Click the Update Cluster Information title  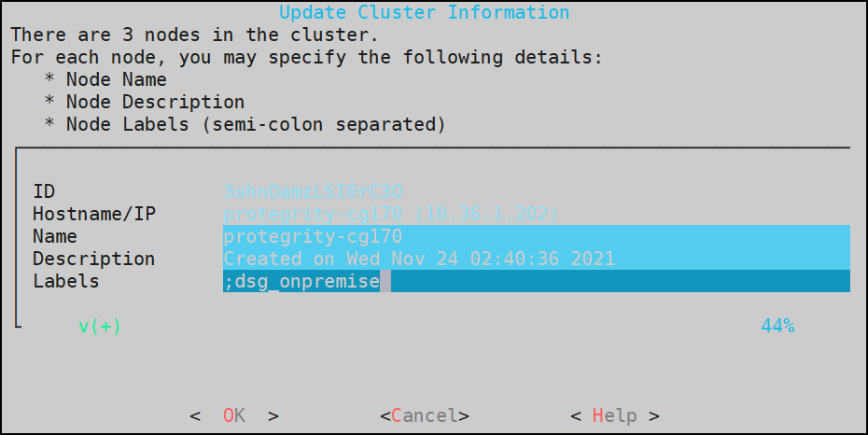424,12
